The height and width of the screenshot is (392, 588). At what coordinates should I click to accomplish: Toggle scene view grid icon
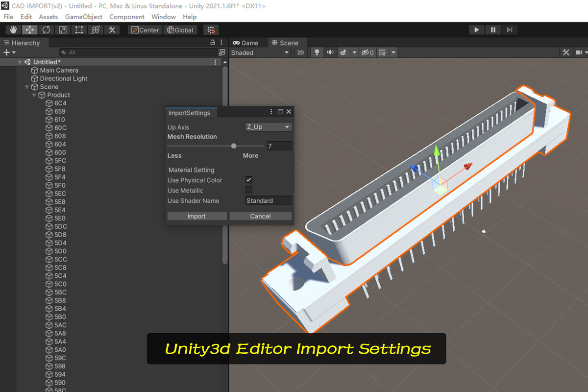tap(383, 52)
